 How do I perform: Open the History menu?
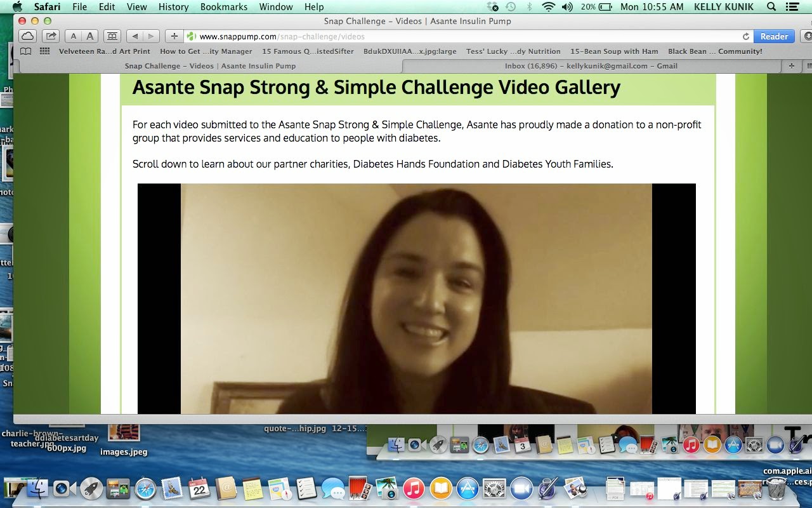pyautogui.click(x=174, y=7)
